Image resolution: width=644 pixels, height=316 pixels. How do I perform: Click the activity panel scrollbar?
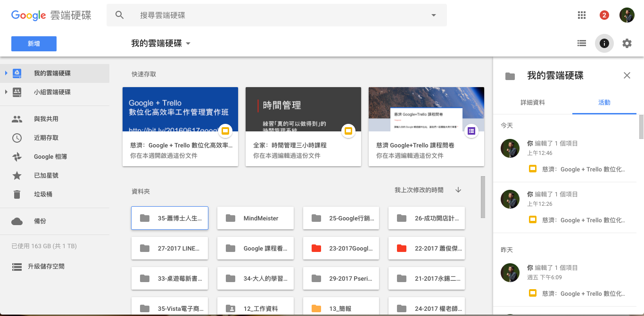[x=641, y=127]
